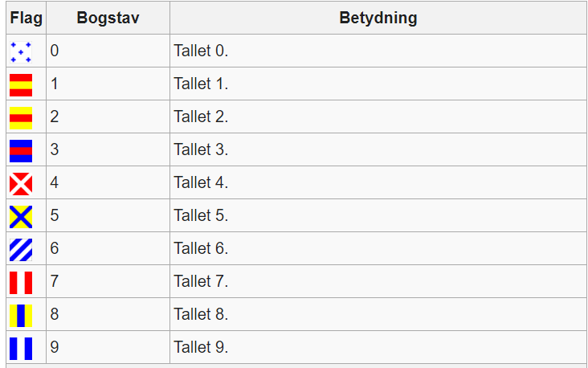Click the Bogstav column header
Screen dimensions: 588x368
[108, 18]
